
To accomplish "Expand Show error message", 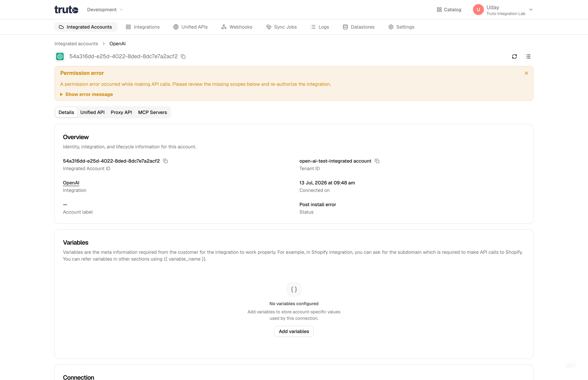I will tap(86, 94).
